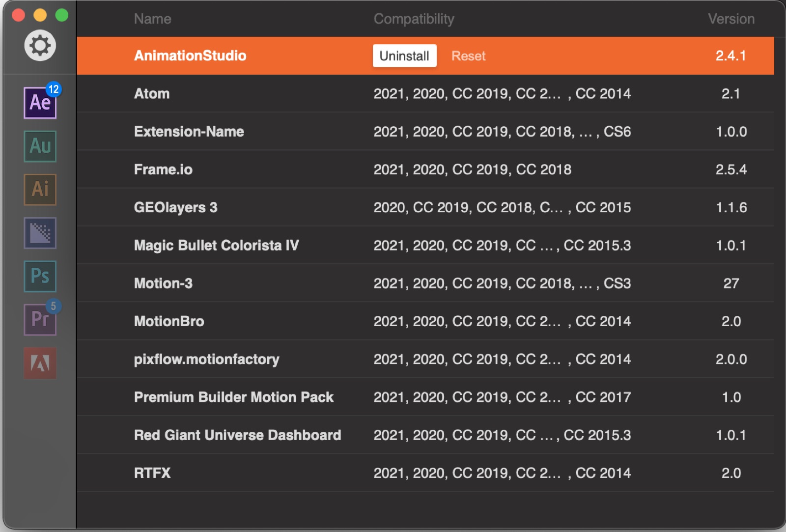Click the Version column header

pos(731,19)
